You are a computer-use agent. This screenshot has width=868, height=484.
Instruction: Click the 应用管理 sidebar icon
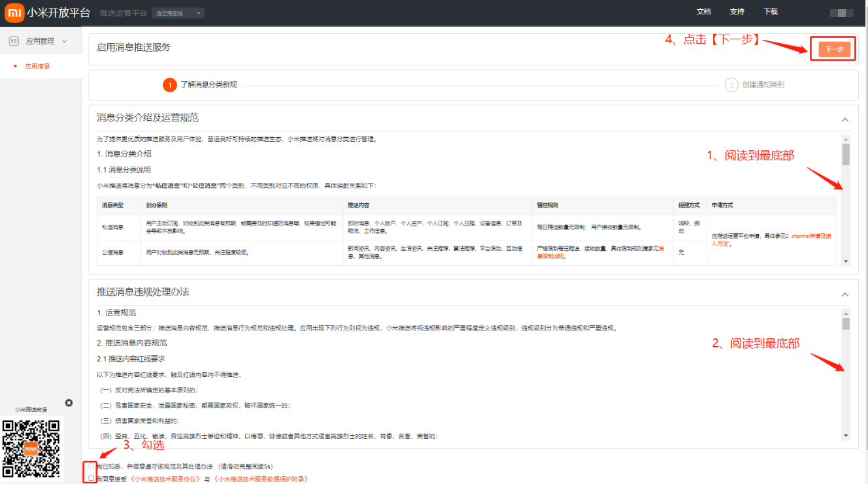click(x=14, y=41)
